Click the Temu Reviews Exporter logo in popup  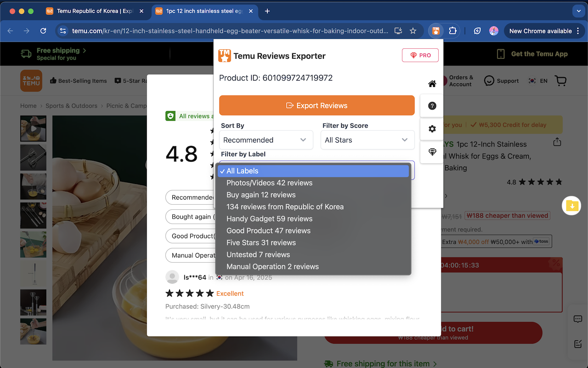click(225, 56)
